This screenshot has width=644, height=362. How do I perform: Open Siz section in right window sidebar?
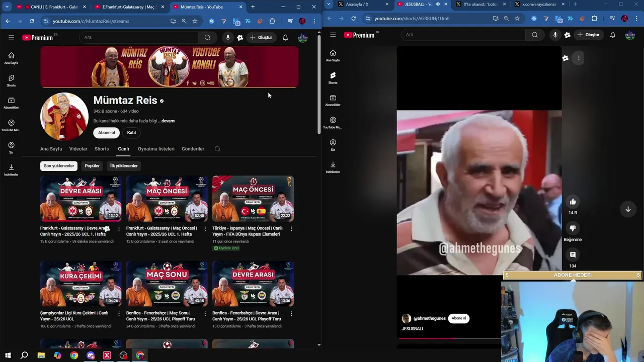[333, 145]
